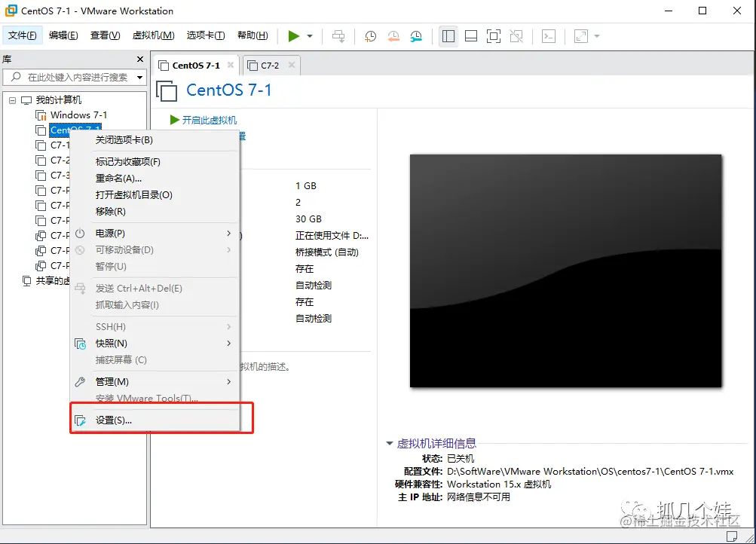The height and width of the screenshot is (544, 756).
Task: Click Send Ctrl+Alt+Del toolbar icon
Action: tap(338, 36)
